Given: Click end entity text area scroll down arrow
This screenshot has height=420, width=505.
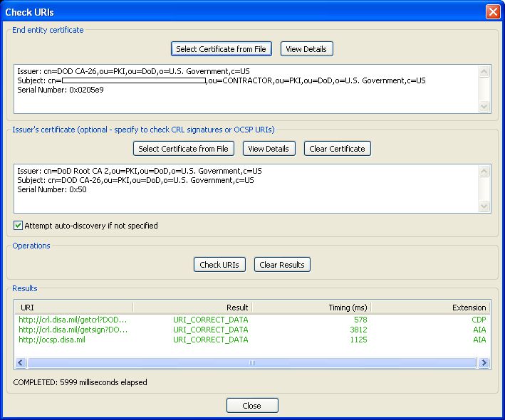Looking at the screenshot, I should pos(484,107).
